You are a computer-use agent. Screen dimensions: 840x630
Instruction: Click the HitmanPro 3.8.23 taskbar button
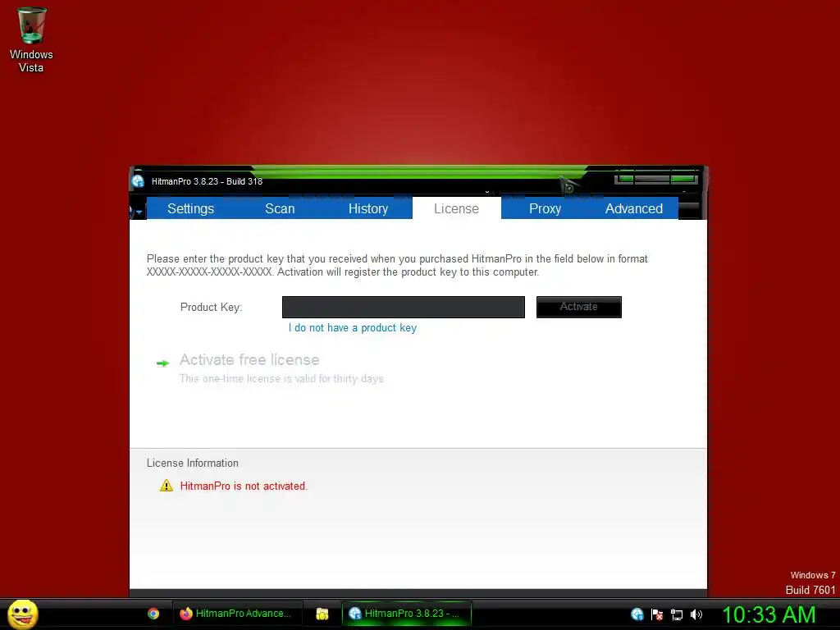(x=407, y=614)
